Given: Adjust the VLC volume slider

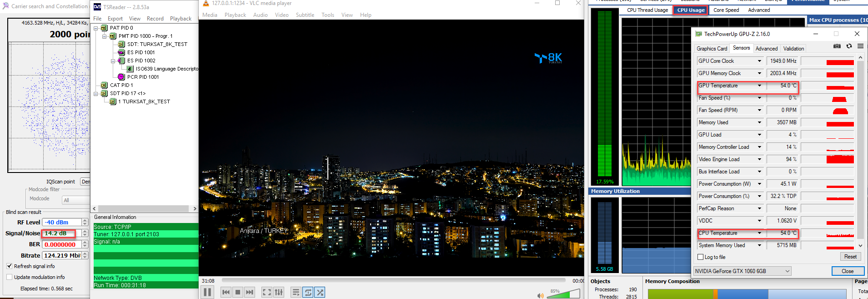Looking at the screenshot, I should click(x=564, y=294).
